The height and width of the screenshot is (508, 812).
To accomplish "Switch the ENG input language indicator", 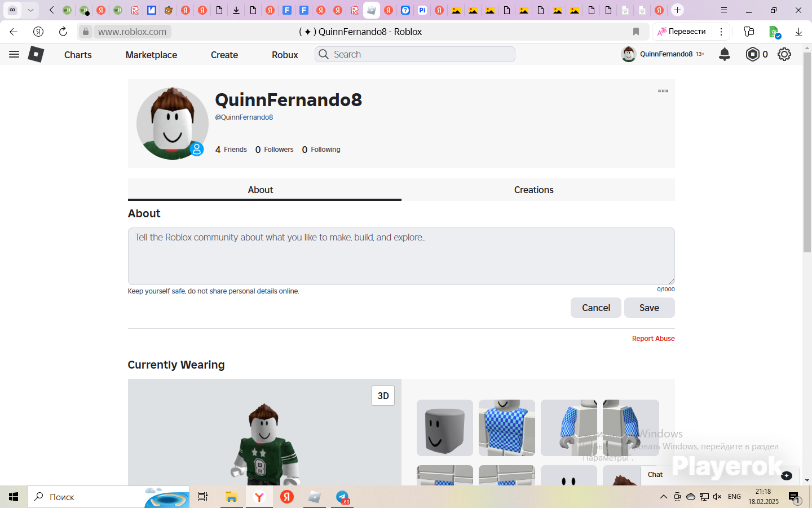I will point(734,497).
